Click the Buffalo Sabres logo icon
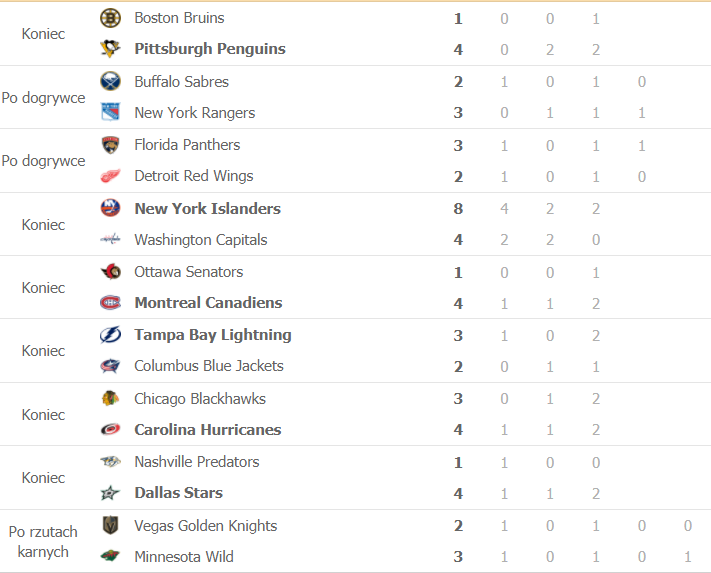Viewport: 711px width, 573px height. pos(110,82)
